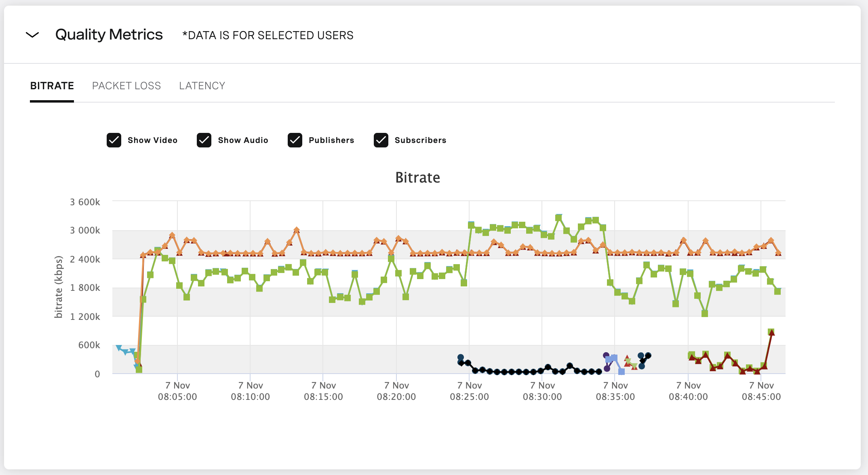Select a blue triangle marker before 08:05

pyautogui.click(x=119, y=347)
